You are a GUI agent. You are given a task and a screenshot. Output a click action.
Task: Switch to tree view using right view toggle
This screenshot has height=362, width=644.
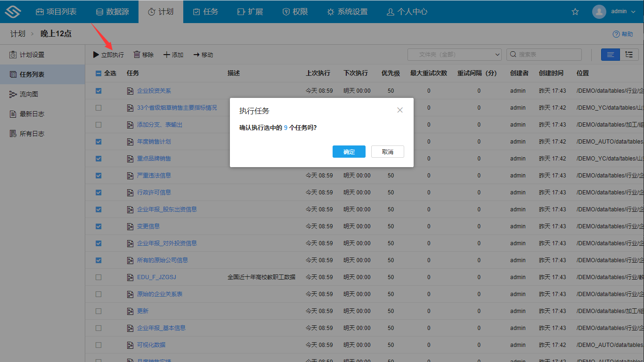pos(629,54)
